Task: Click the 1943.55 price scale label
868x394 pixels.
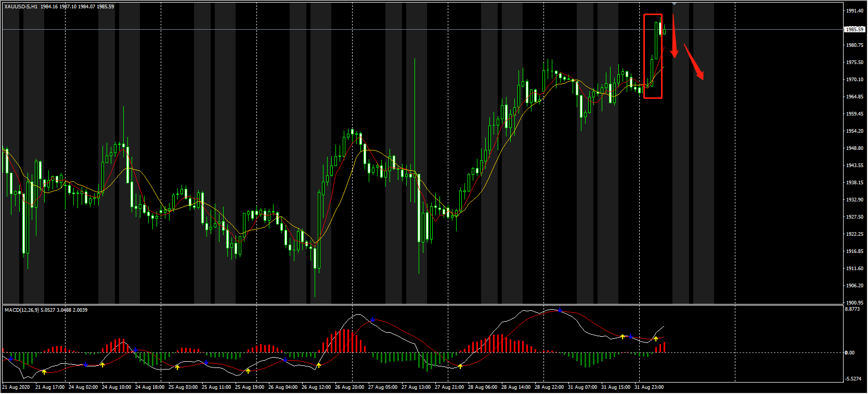Action: pyautogui.click(x=854, y=166)
